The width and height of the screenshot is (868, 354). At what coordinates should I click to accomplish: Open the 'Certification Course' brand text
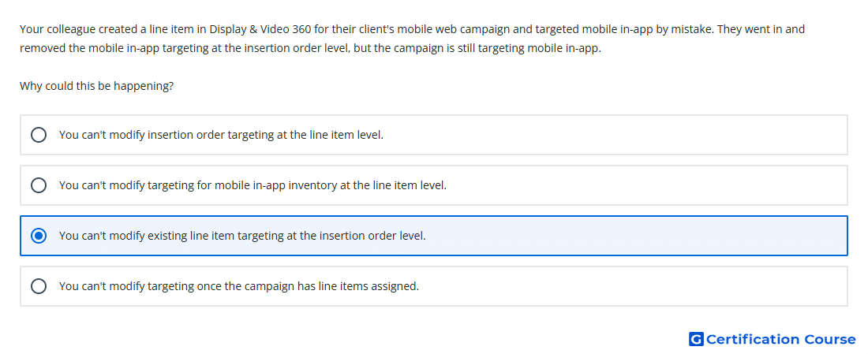(x=780, y=339)
